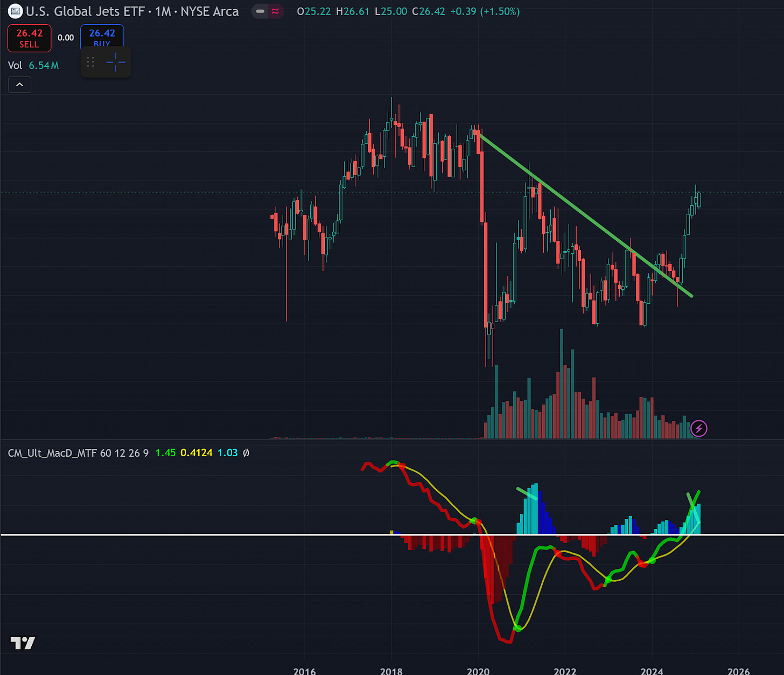Click the 2020 label on the time axis

(478, 671)
